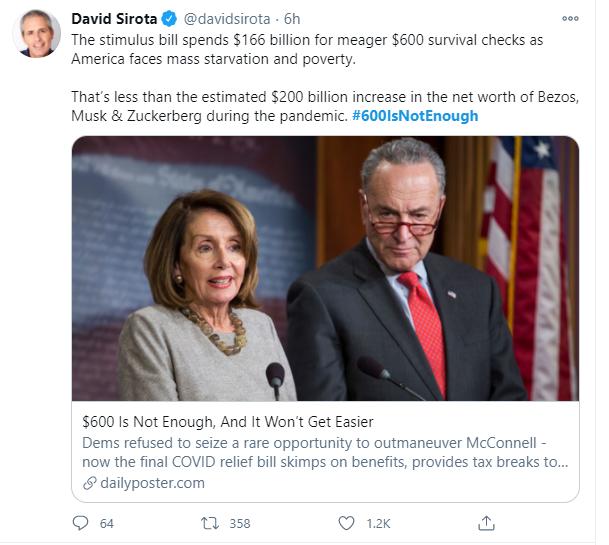Click the reply speech bubble icon
This screenshot has height=545, width=609.
point(81,523)
